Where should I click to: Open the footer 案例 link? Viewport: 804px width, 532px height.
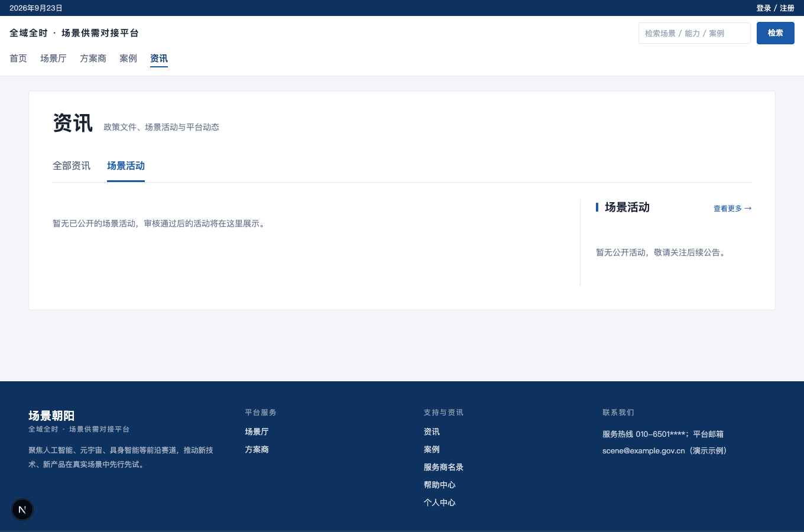point(432,450)
